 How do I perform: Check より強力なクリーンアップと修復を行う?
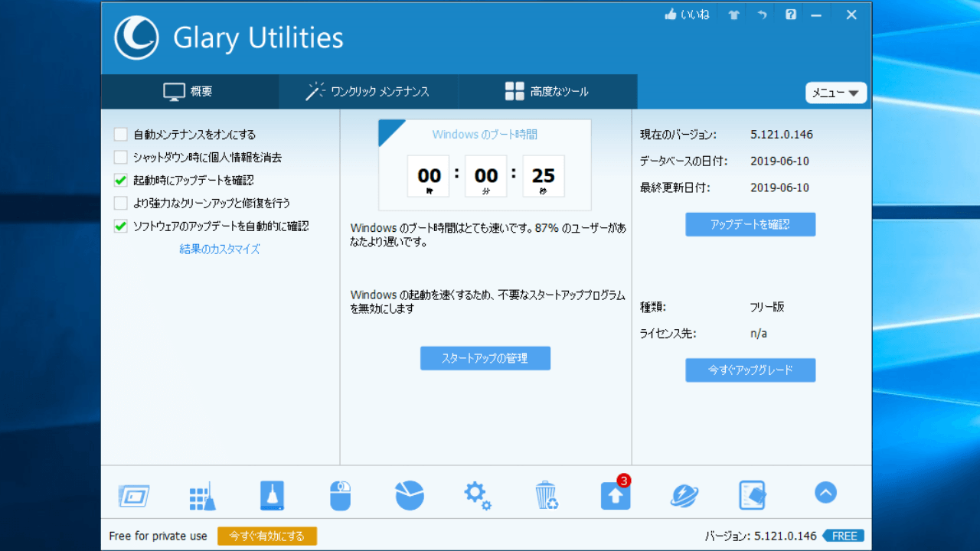[120, 204]
